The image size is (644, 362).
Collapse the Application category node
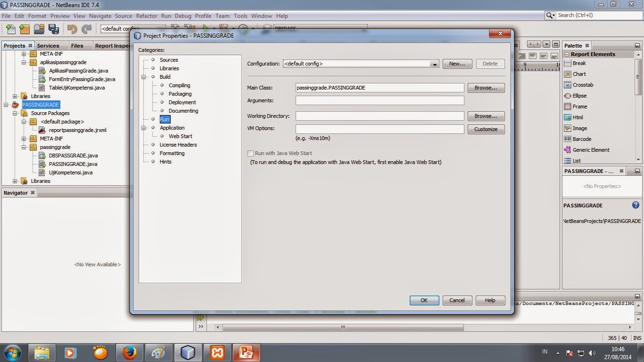[x=143, y=128]
